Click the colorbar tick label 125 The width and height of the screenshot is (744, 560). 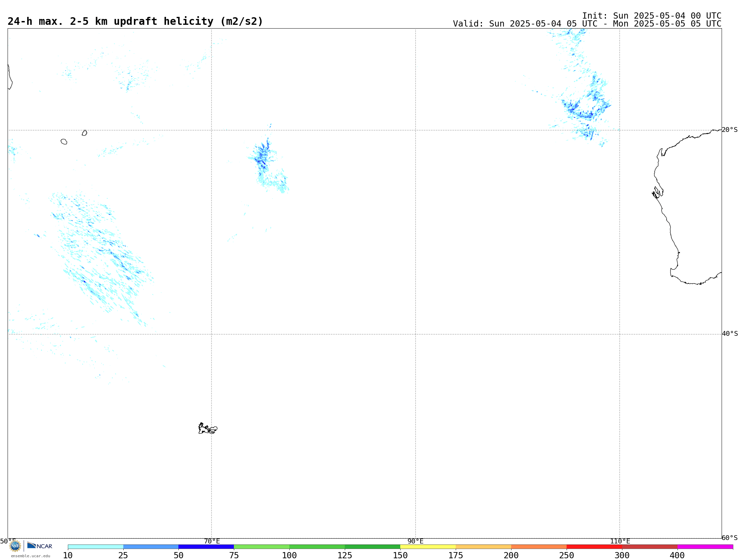345,555
